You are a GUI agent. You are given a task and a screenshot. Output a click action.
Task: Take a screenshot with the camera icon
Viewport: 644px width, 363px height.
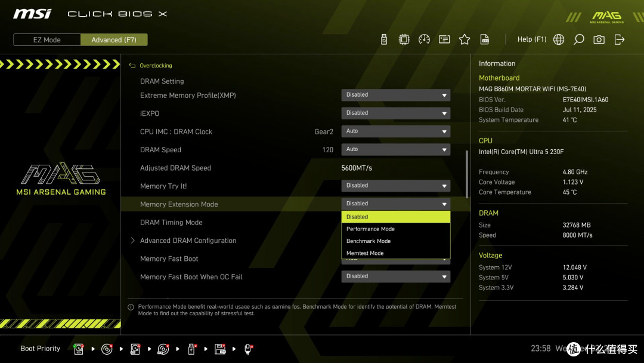(x=599, y=39)
